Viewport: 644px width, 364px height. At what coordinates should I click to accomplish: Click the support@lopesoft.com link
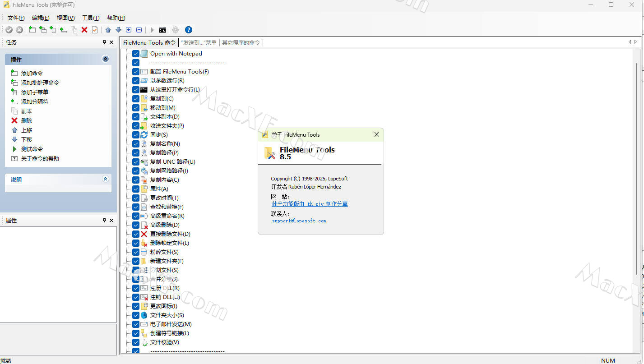pos(299,221)
